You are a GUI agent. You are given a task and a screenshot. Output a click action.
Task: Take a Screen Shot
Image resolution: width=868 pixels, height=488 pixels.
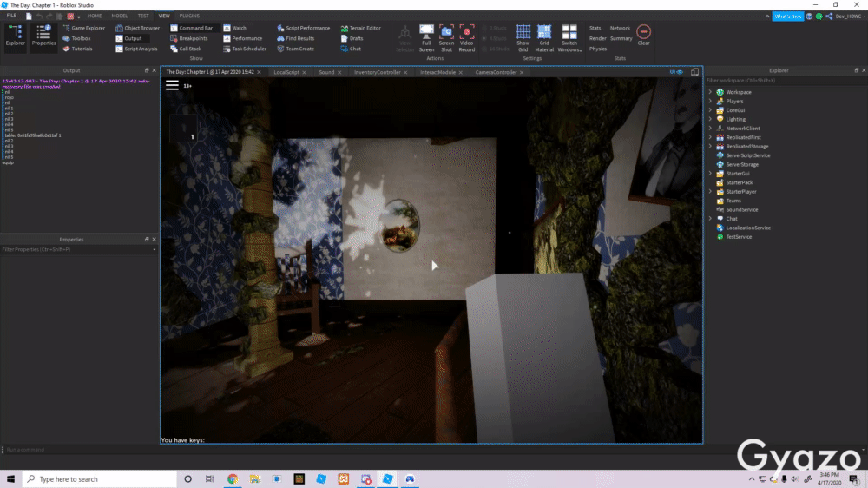tap(446, 38)
